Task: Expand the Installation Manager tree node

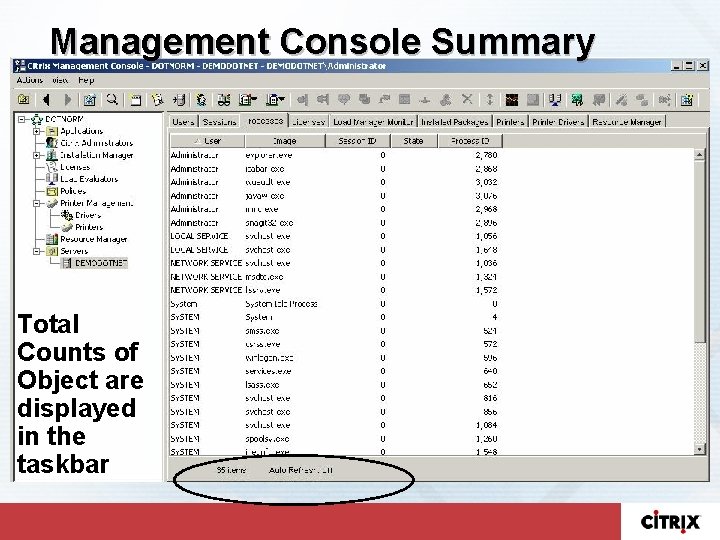Action: (x=36, y=155)
